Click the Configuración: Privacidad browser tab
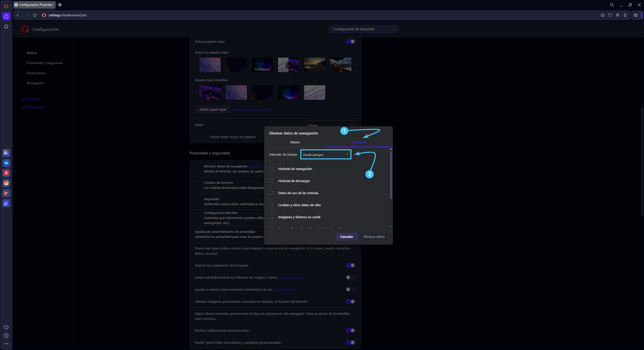This screenshot has height=350, width=644. pyautogui.click(x=34, y=5)
